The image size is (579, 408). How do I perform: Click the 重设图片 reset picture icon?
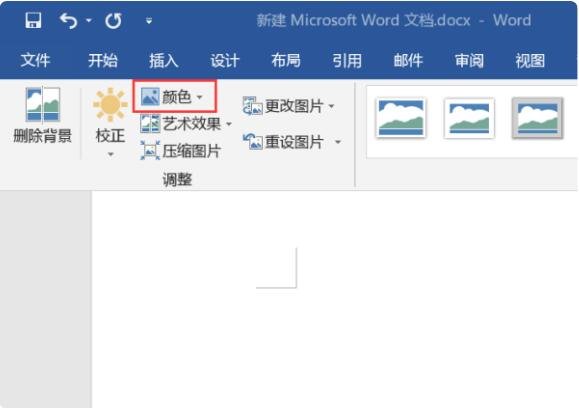[x=253, y=141]
